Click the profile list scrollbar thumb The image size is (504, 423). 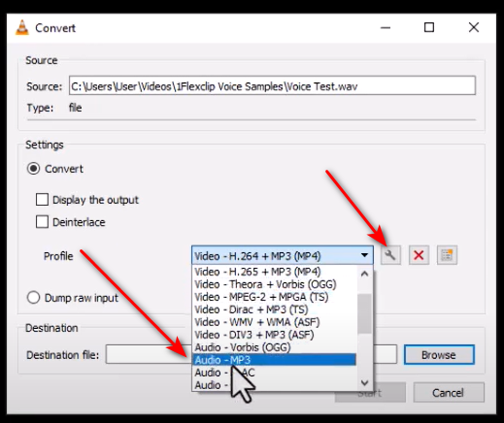(x=365, y=313)
